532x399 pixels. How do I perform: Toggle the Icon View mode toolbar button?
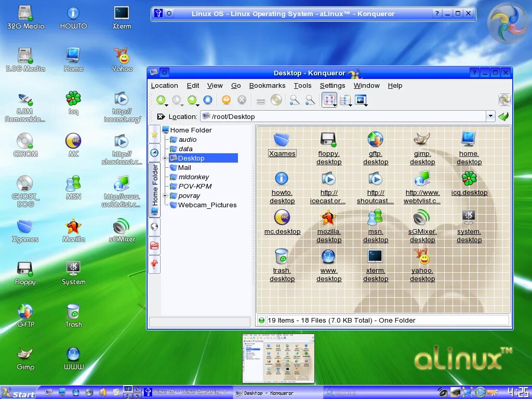[329, 100]
